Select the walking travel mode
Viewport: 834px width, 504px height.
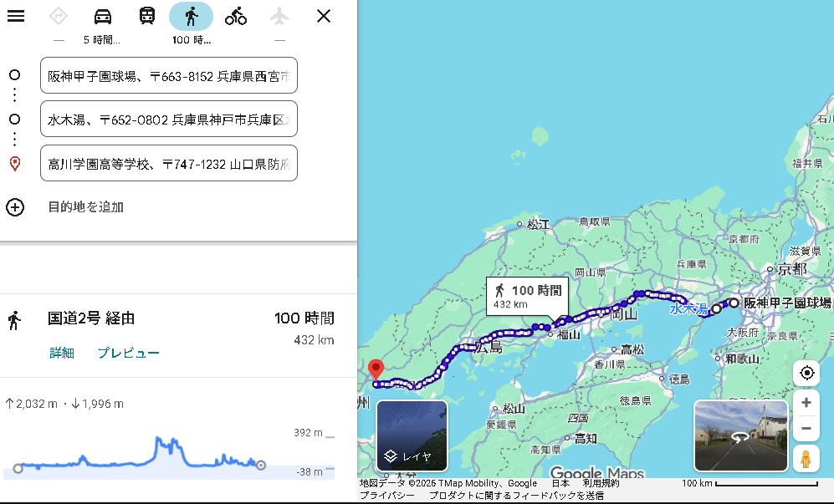(x=191, y=17)
